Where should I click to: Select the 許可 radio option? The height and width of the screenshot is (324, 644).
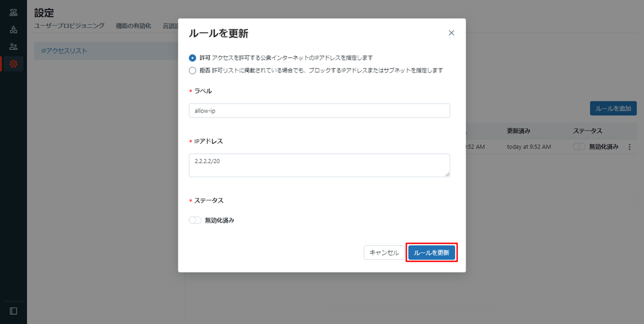click(x=192, y=58)
